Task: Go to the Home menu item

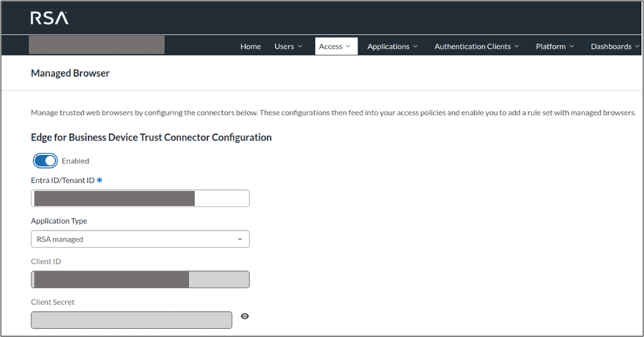Action: pos(250,47)
